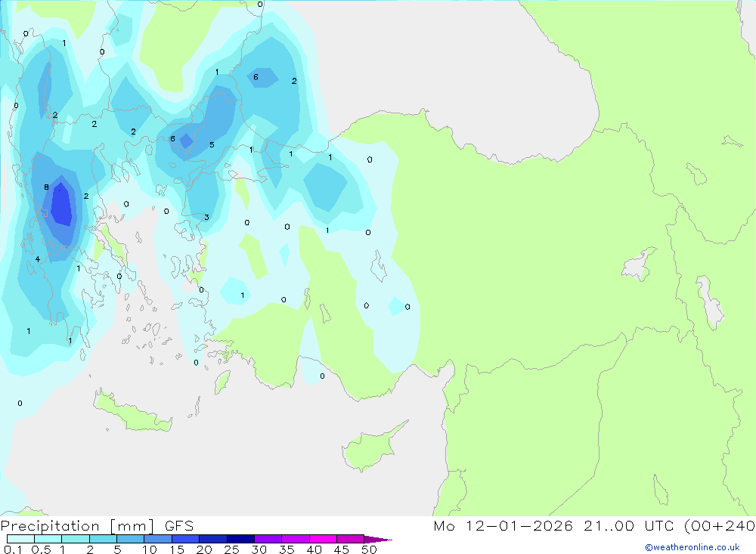Click the '0.1' label on the legend scale
Screen dimensions: 756x554
point(13,549)
